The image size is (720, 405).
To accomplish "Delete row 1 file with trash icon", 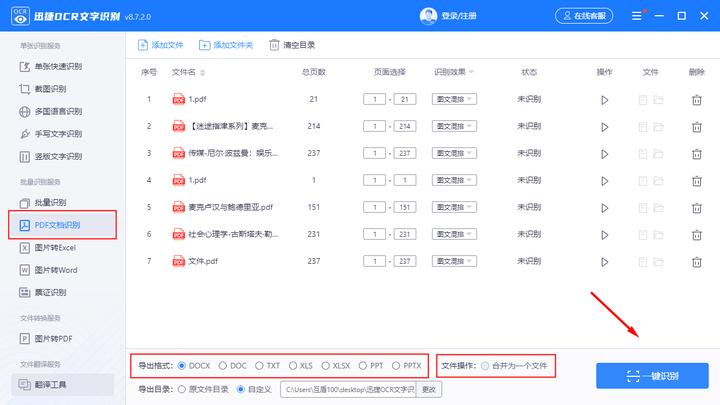I will tap(697, 100).
